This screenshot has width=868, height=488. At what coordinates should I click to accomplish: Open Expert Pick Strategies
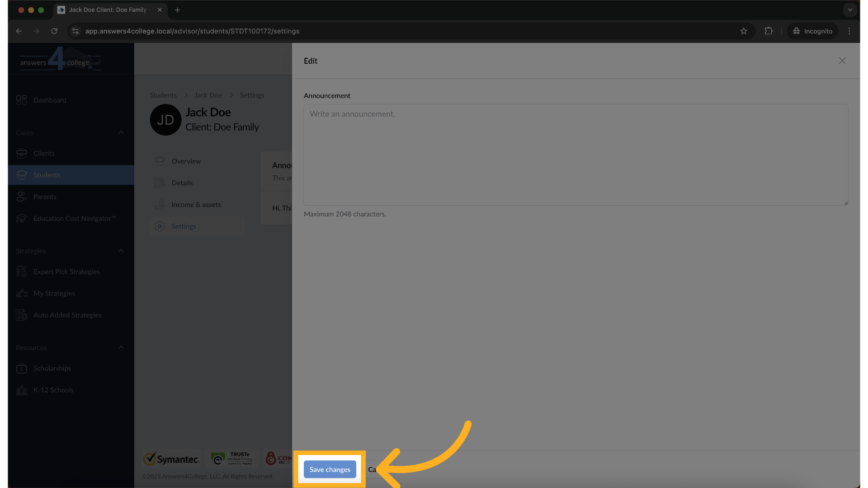(x=22, y=271)
